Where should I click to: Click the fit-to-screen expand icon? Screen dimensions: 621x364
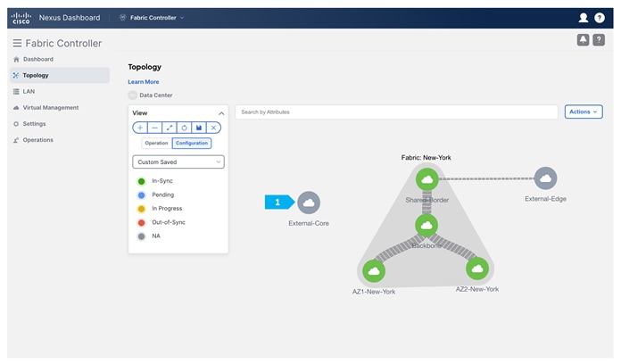pyautogui.click(x=170, y=128)
